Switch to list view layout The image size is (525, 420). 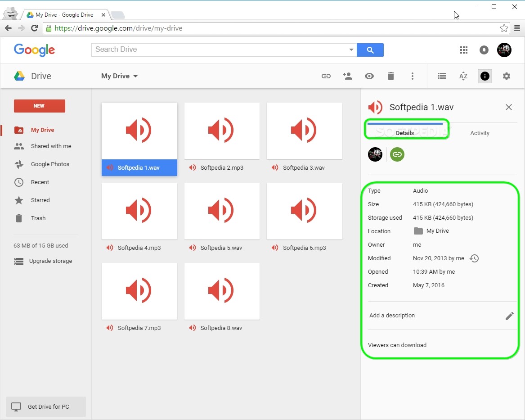click(x=441, y=76)
